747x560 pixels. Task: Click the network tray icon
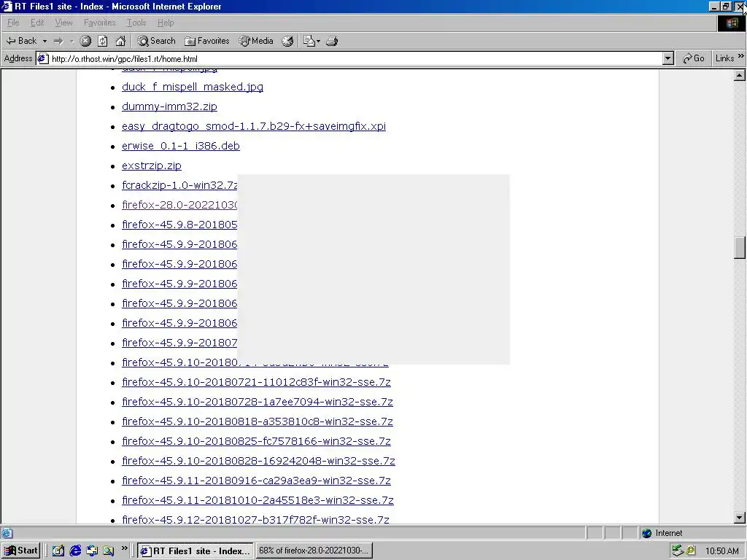(x=678, y=551)
